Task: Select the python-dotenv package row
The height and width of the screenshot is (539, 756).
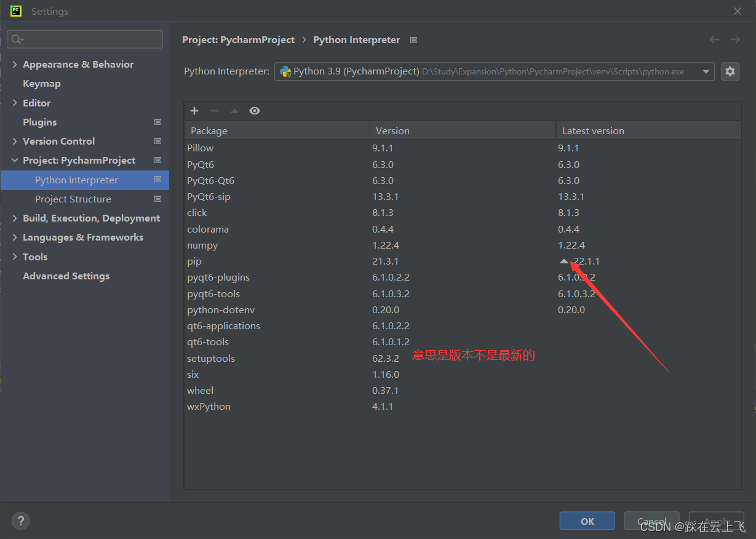Action: [463, 309]
